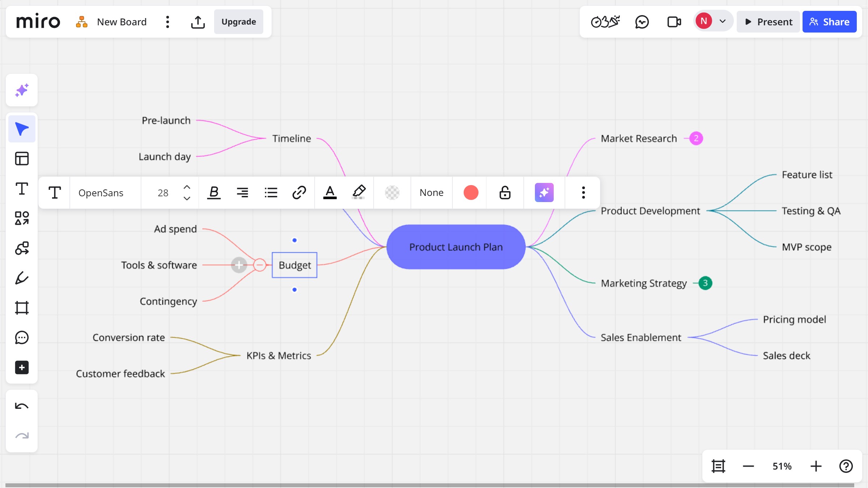The height and width of the screenshot is (488, 868).
Task: Select the Templates tool in left sidebar
Action: click(22, 159)
